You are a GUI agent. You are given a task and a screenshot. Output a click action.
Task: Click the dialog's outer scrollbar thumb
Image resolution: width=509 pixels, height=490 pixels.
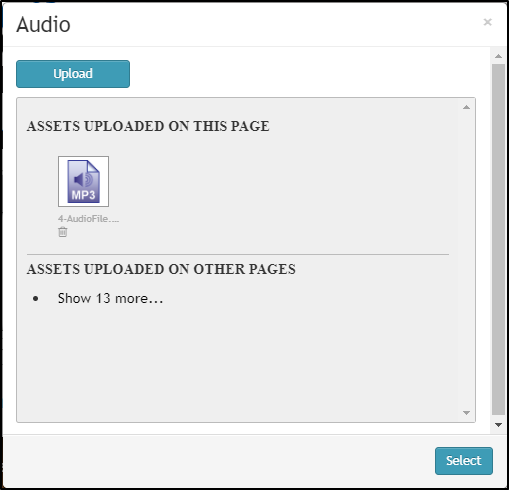coord(498,239)
